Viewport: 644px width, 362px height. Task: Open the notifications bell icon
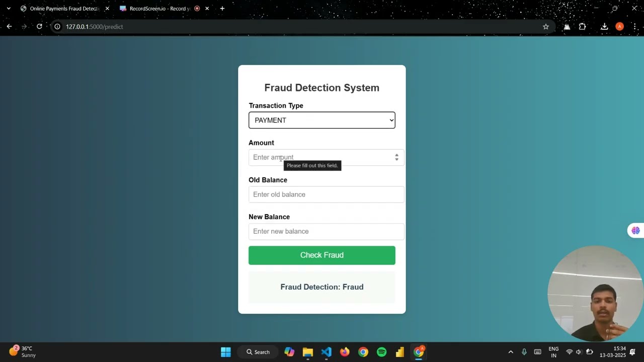pos(633,352)
